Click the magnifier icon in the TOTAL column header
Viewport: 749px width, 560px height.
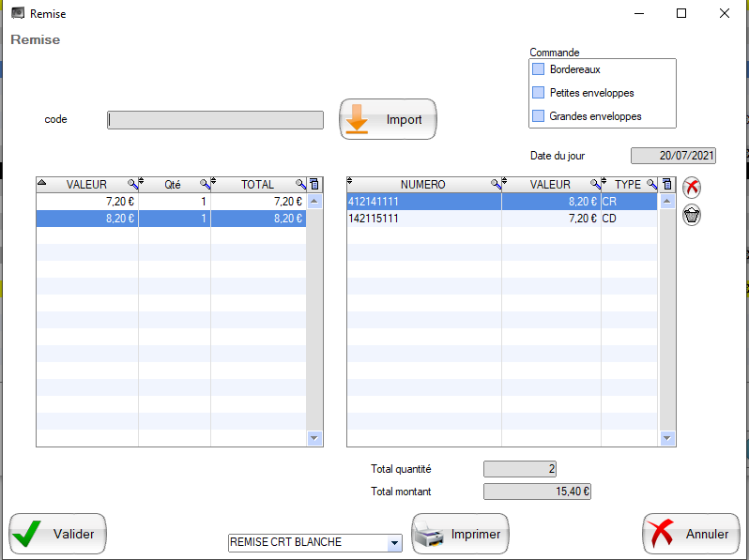point(301,185)
